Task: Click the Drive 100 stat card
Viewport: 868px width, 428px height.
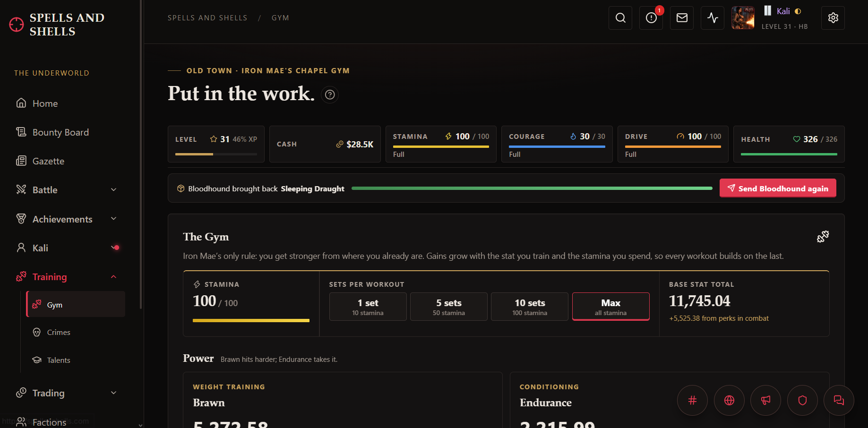Action: [x=673, y=144]
